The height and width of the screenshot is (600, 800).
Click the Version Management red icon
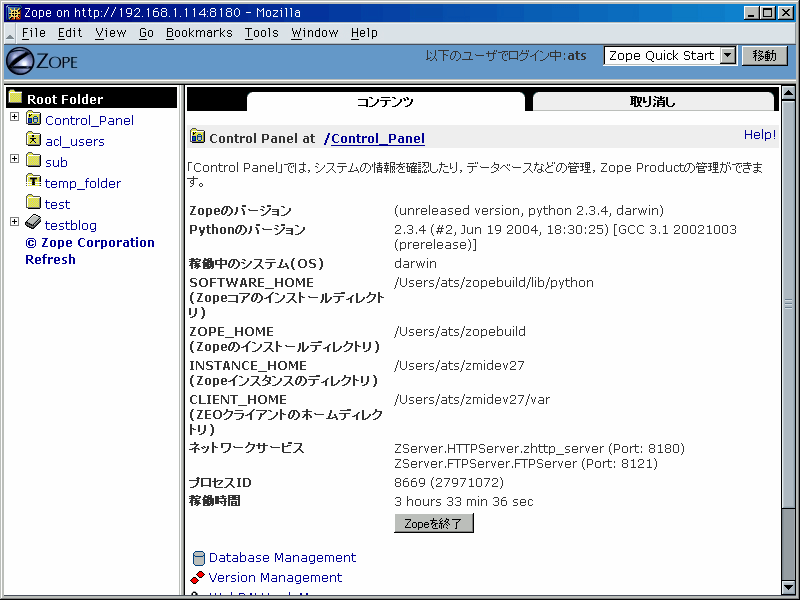tap(197, 578)
